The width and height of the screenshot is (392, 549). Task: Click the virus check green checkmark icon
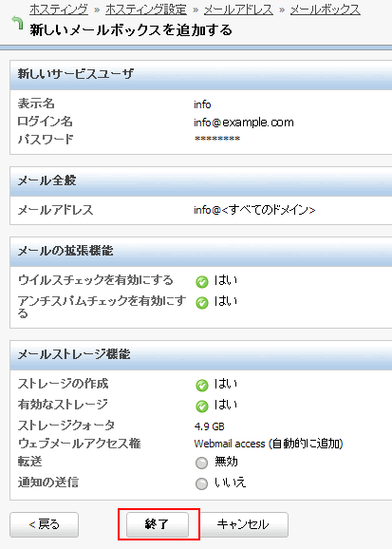click(x=202, y=282)
